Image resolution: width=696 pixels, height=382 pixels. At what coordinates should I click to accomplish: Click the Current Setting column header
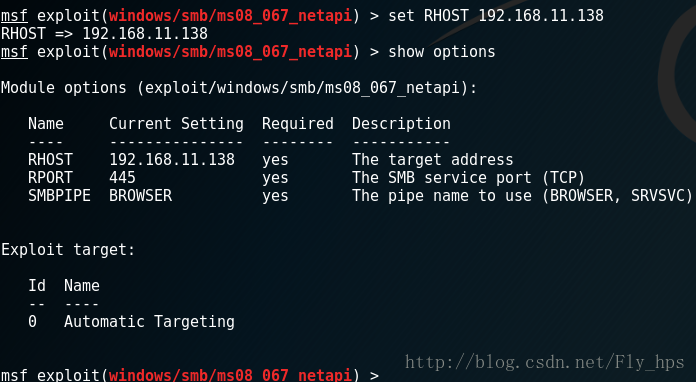176,124
